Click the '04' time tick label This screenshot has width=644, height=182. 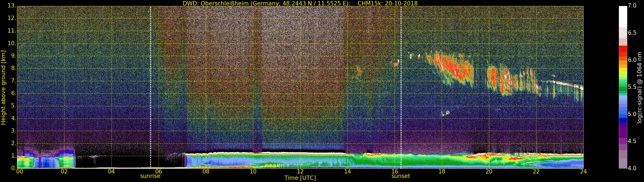point(111,171)
